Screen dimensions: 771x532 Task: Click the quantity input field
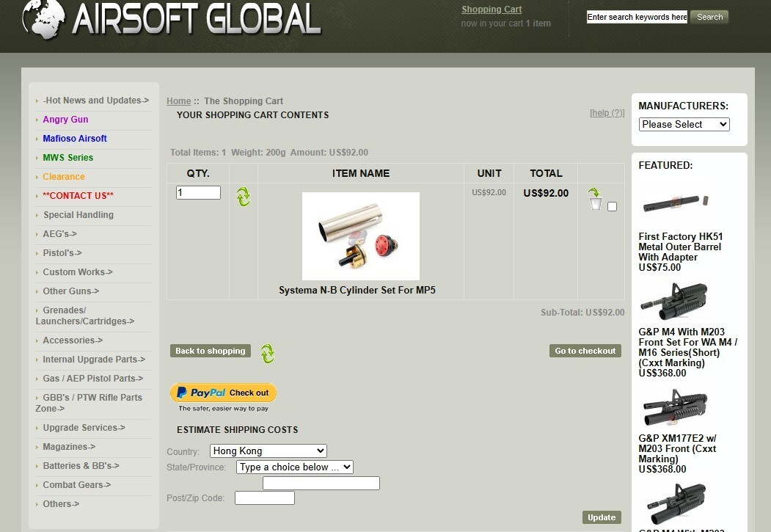[198, 192]
